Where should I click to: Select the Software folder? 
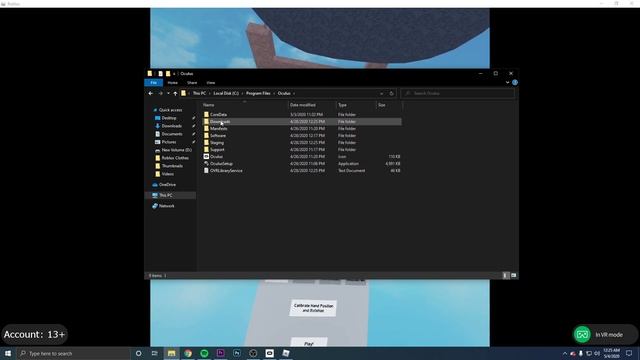(x=218, y=136)
